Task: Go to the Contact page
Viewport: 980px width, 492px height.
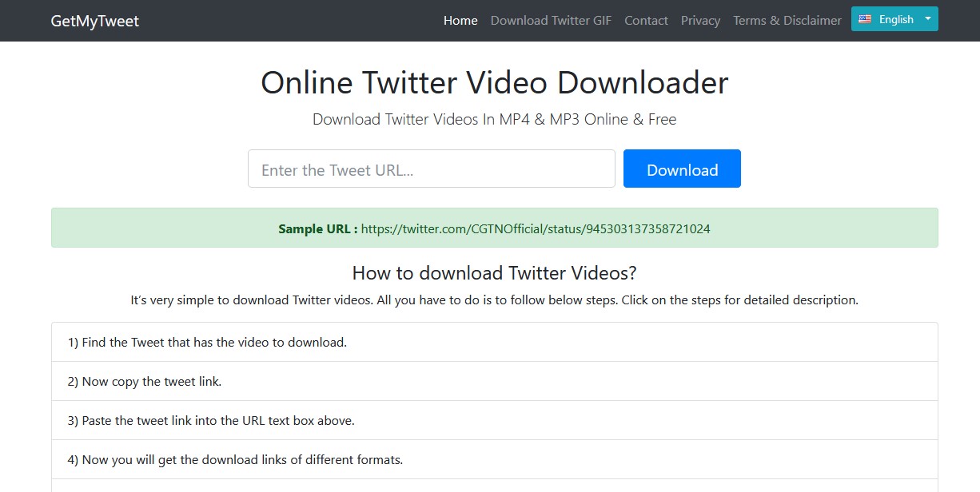Action: 646,21
